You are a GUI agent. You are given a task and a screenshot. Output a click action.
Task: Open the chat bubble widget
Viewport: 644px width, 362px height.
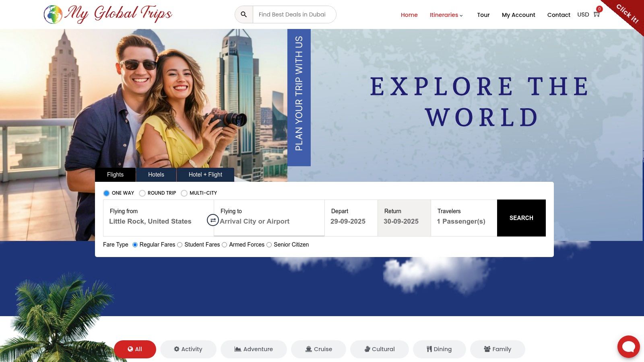tap(628, 346)
